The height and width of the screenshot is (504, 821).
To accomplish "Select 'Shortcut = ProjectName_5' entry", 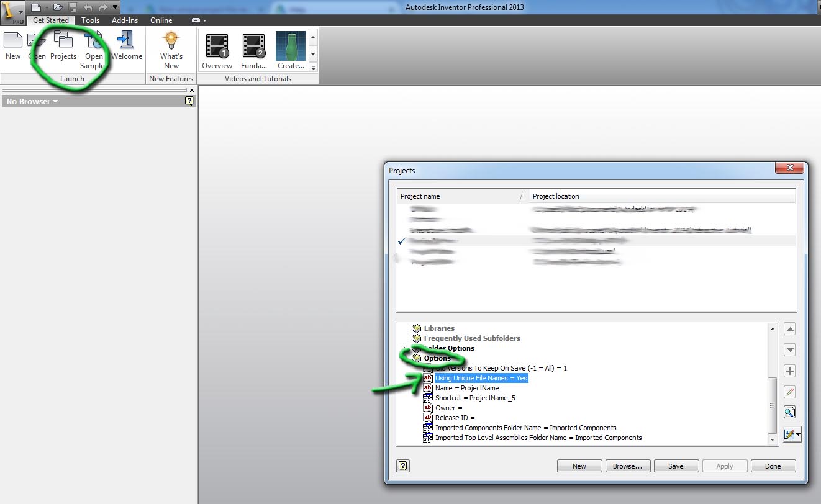I will (x=475, y=398).
